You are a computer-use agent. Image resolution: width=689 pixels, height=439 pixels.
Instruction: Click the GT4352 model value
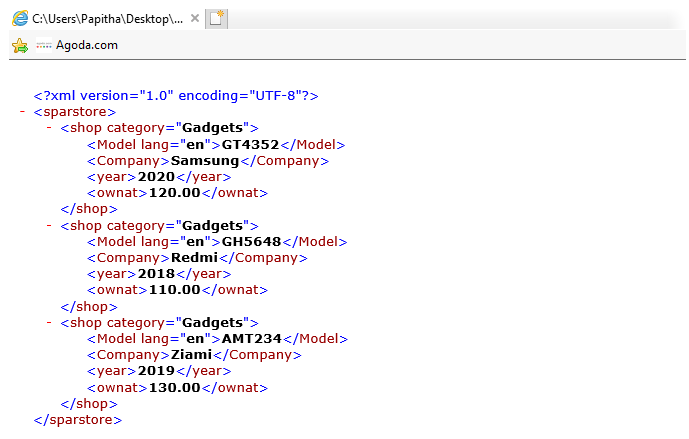coord(250,144)
